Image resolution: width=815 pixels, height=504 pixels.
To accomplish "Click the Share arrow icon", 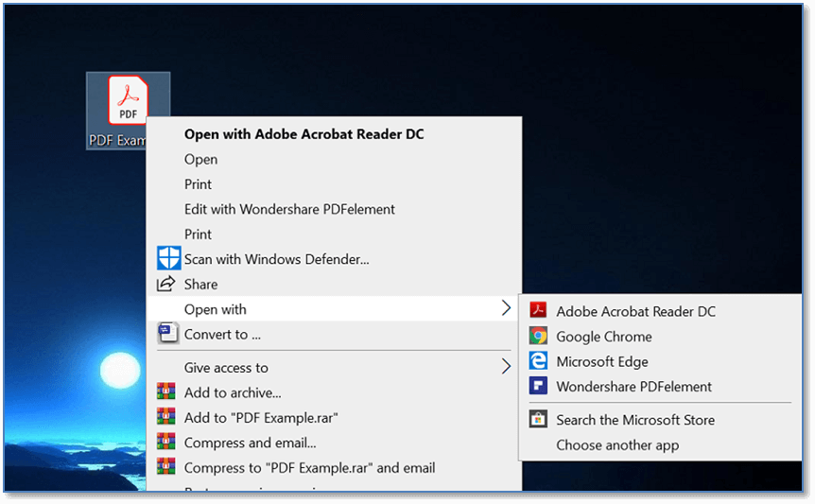I will (165, 284).
